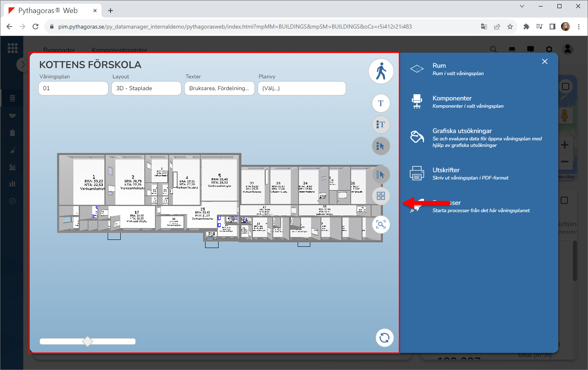Click the text list icon button
588x370 pixels.
[381, 124]
